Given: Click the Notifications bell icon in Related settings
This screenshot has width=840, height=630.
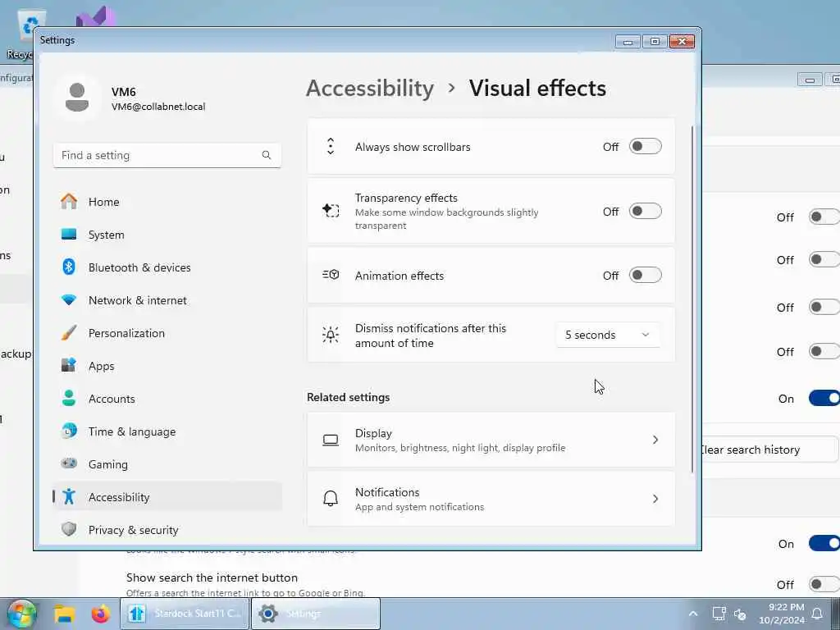Looking at the screenshot, I should (331, 498).
